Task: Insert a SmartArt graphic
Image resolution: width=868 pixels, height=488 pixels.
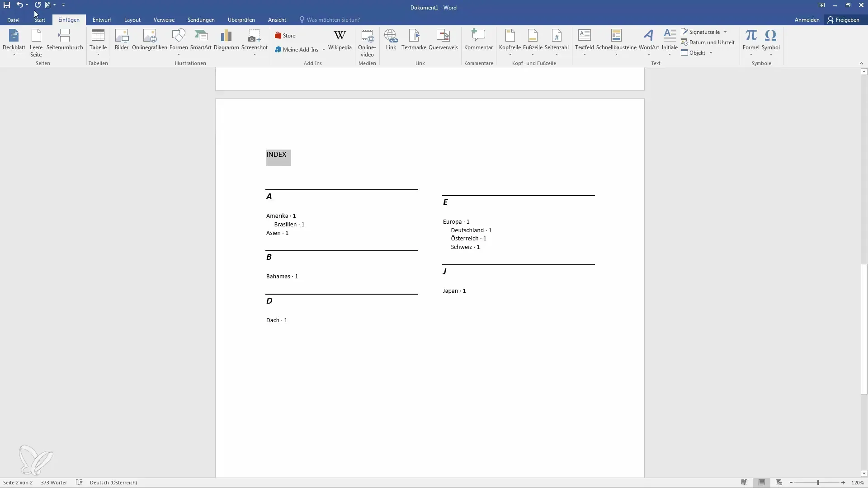Action: [201, 40]
